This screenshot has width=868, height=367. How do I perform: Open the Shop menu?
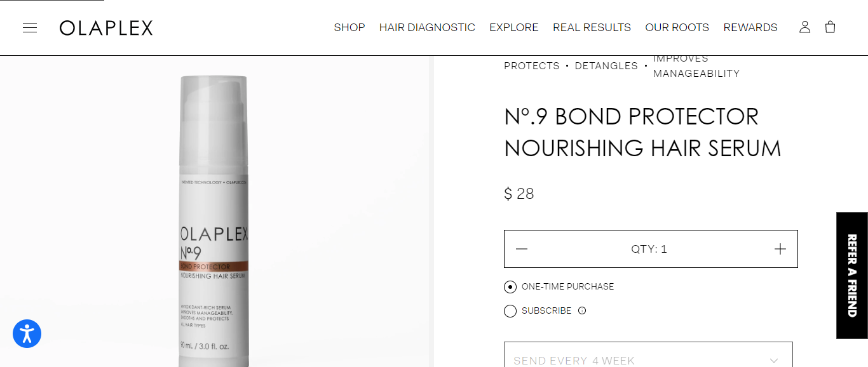point(349,27)
